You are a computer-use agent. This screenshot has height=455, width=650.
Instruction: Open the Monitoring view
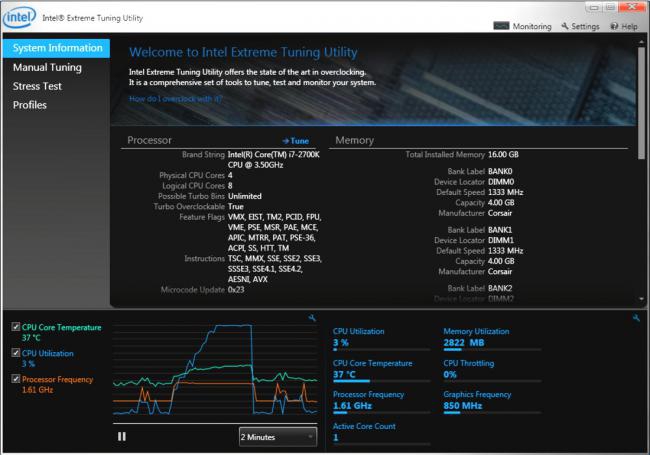522,27
